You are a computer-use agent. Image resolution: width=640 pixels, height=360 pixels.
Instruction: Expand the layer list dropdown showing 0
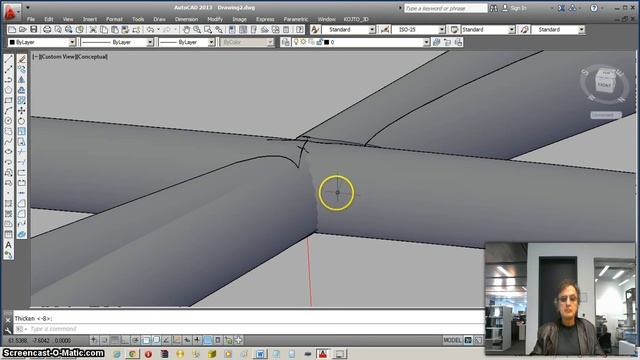427,42
